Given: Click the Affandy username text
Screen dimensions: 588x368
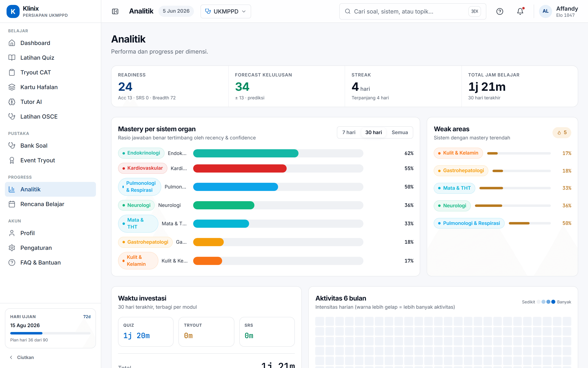Looking at the screenshot, I should (567, 9).
